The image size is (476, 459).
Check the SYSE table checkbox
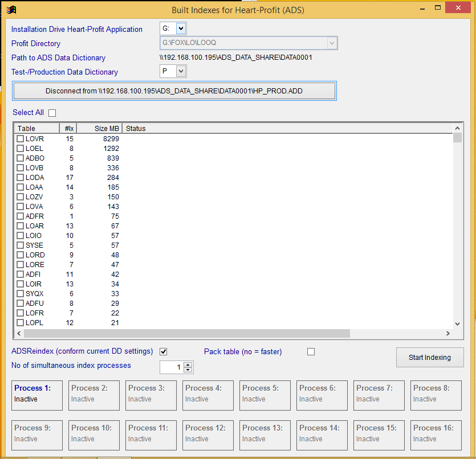21,245
